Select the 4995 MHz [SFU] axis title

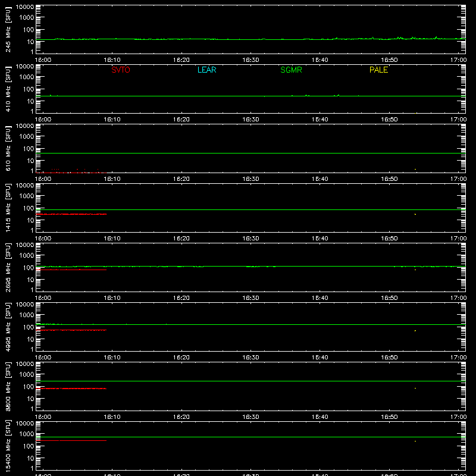(x=8, y=327)
